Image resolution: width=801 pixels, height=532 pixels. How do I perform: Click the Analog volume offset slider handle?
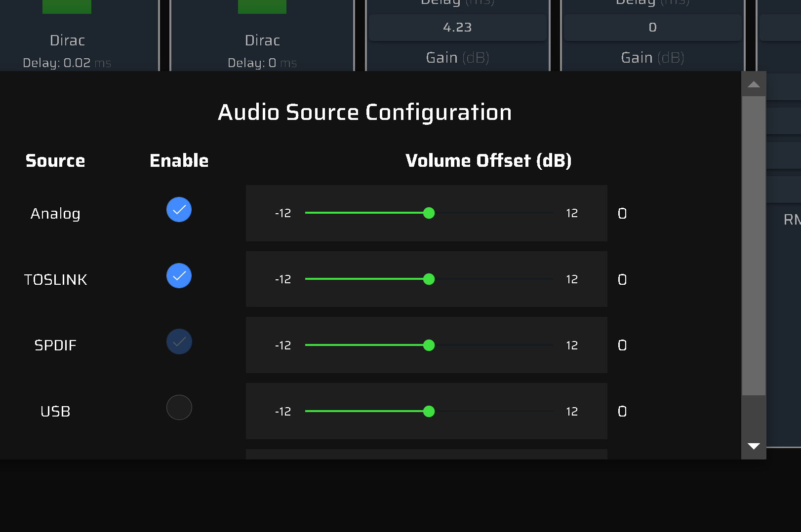(x=429, y=213)
